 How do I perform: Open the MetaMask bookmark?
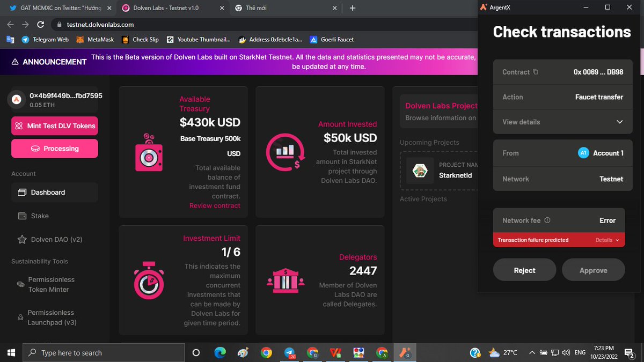point(94,39)
